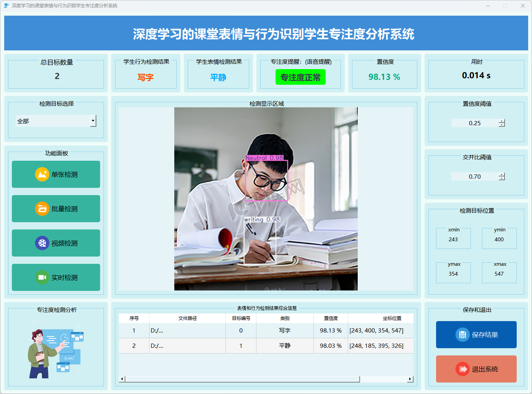This screenshot has width=532, height=394.
Task: Select the second result row with 平静
Action: click(x=285, y=346)
